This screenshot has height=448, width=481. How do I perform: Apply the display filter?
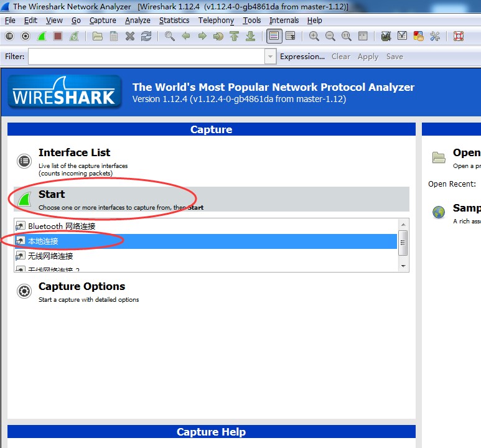coord(368,57)
